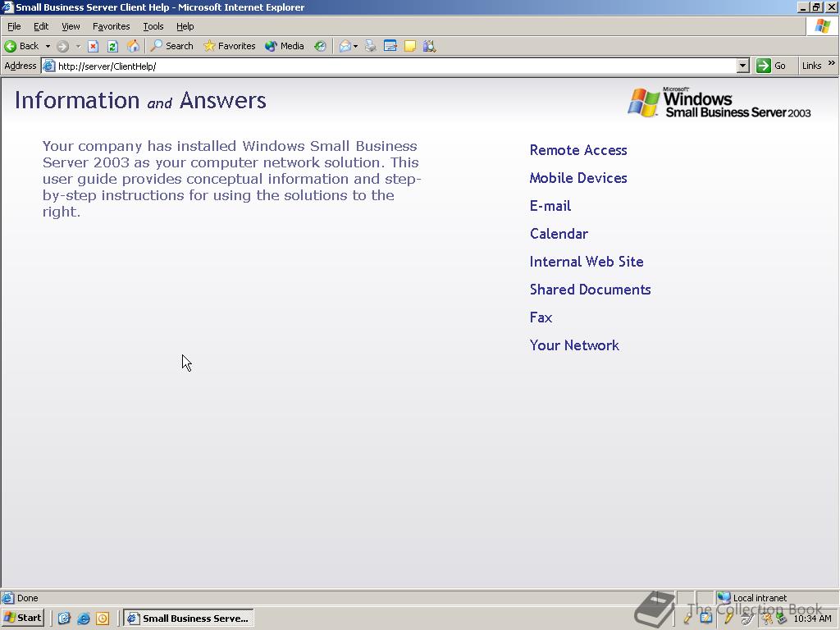Open the Back history dropdown arrow

pos(48,46)
